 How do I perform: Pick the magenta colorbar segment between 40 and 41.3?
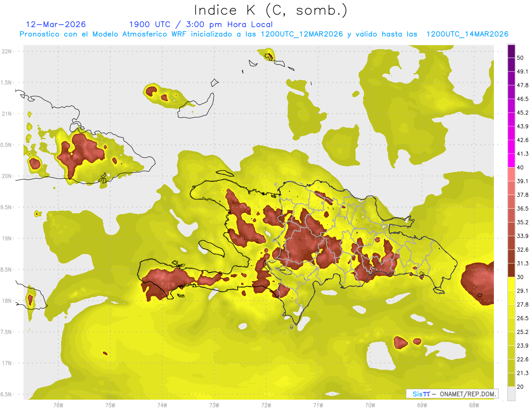pos(511,160)
